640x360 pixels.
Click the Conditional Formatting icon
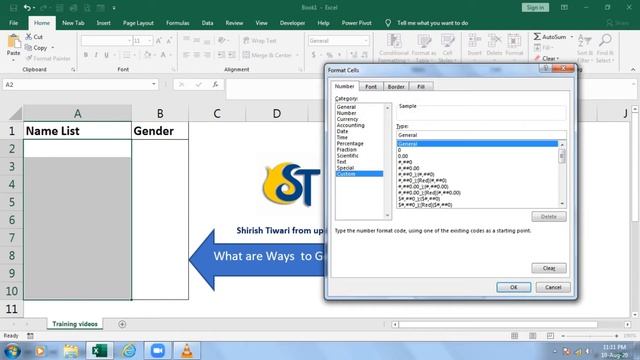394,41
